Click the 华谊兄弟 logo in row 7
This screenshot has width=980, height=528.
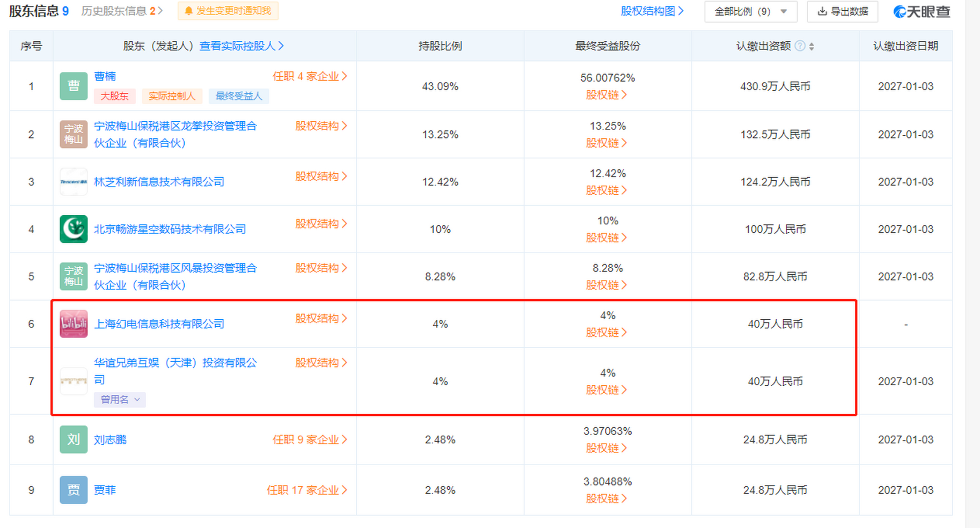[x=73, y=381]
